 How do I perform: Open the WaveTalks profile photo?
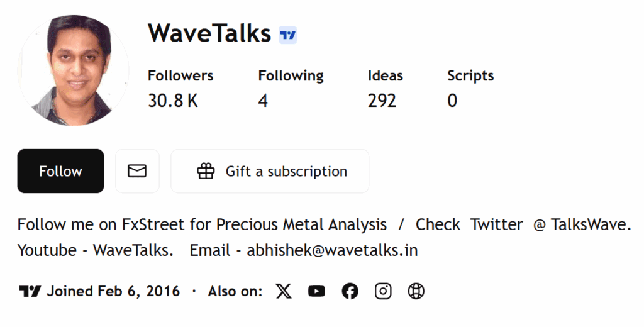pos(73,70)
